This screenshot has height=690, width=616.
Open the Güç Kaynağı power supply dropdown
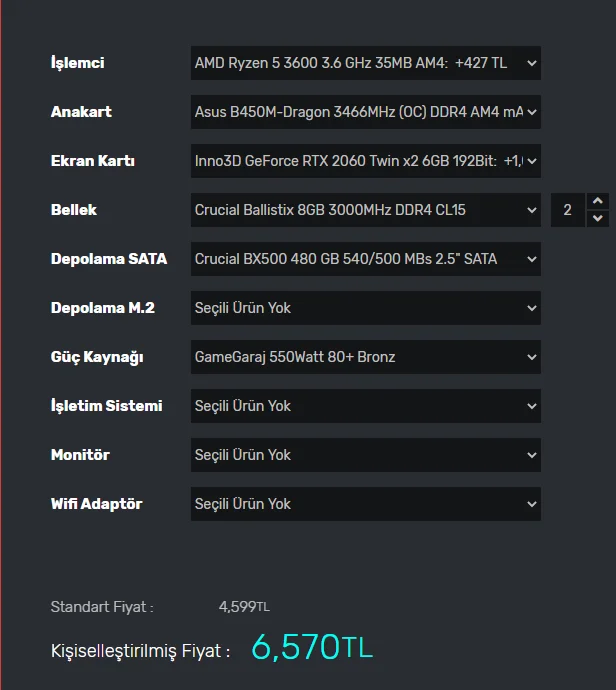click(x=366, y=357)
